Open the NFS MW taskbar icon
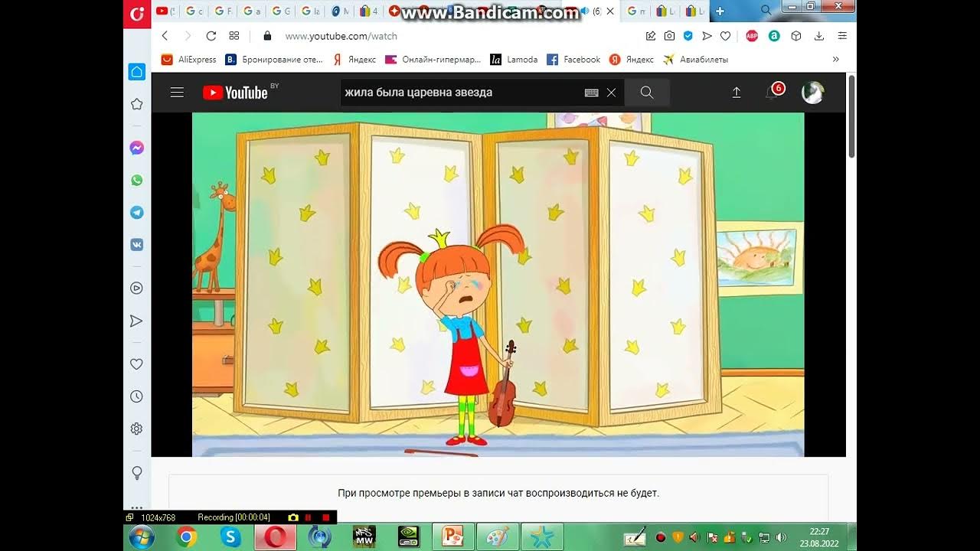980x551 pixels. coord(364,537)
